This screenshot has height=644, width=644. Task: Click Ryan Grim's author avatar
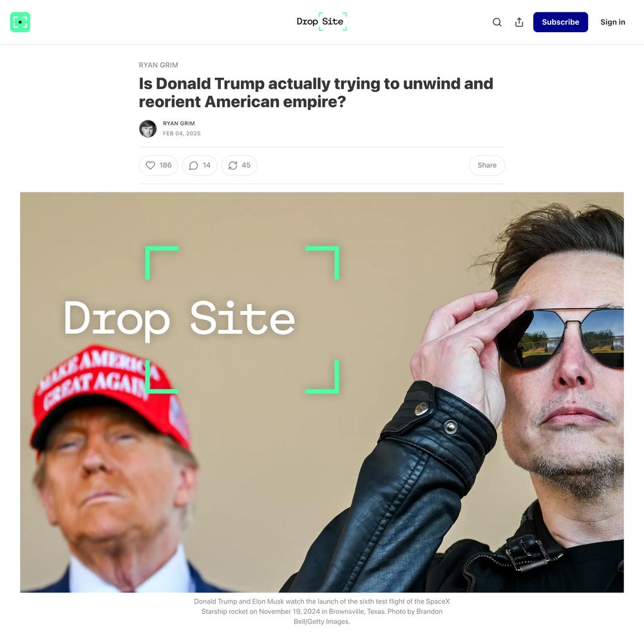point(148,129)
